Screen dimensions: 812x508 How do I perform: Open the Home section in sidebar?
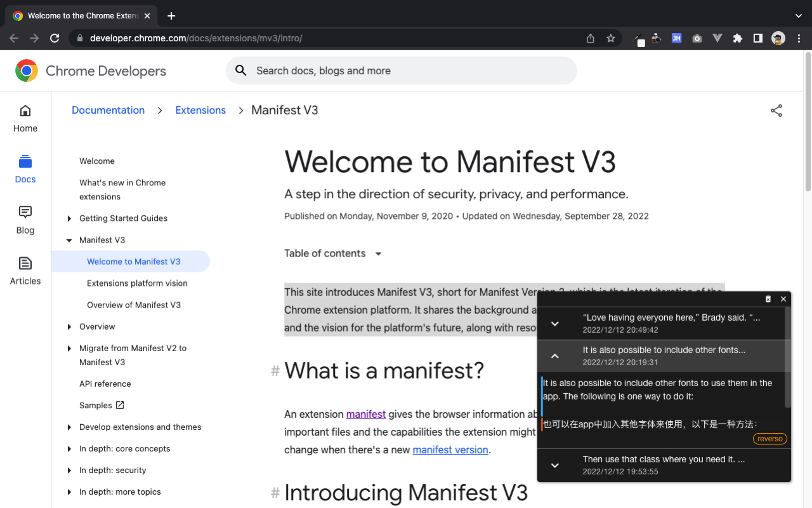click(x=25, y=119)
